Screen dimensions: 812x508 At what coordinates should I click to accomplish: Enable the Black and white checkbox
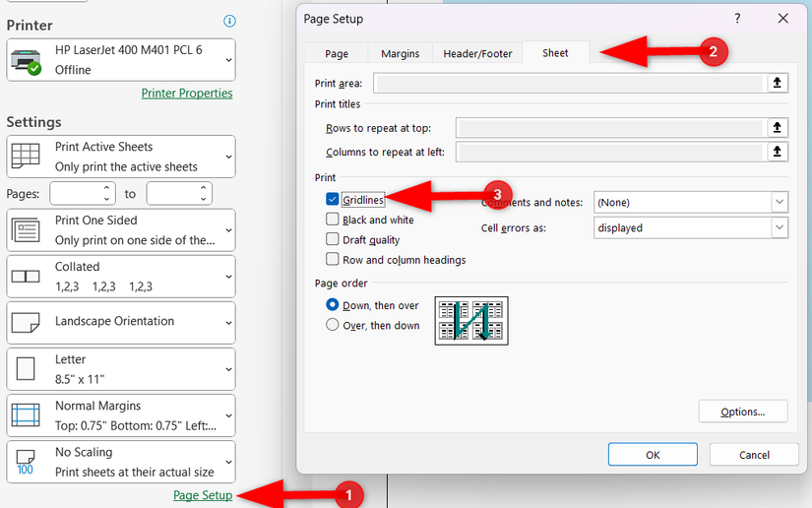pyautogui.click(x=333, y=221)
